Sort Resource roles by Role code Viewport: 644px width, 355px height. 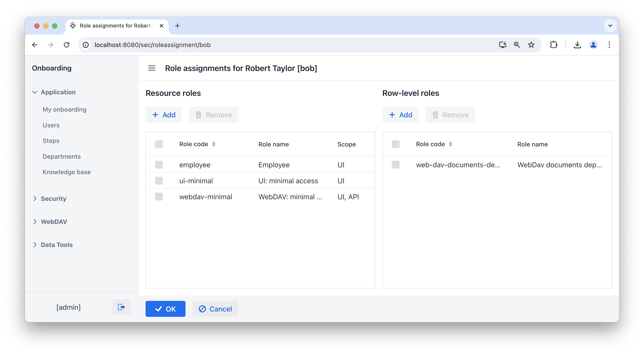pyautogui.click(x=213, y=144)
